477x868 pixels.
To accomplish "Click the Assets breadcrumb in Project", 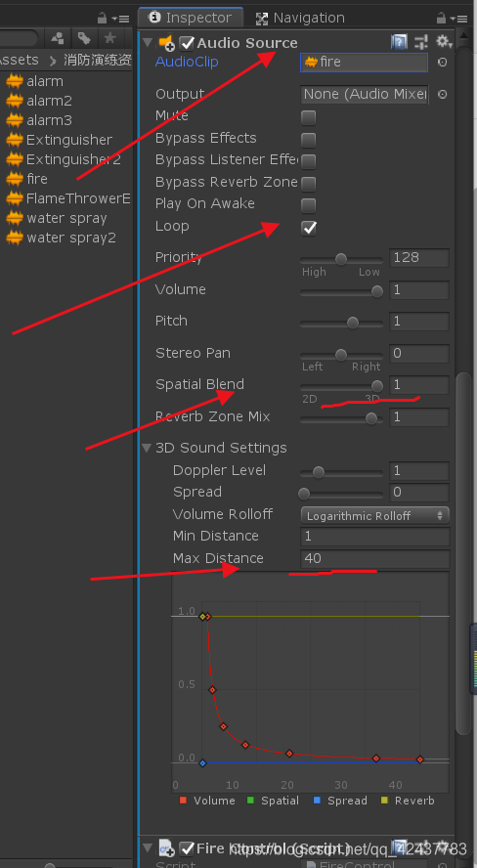I will point(20,60).
